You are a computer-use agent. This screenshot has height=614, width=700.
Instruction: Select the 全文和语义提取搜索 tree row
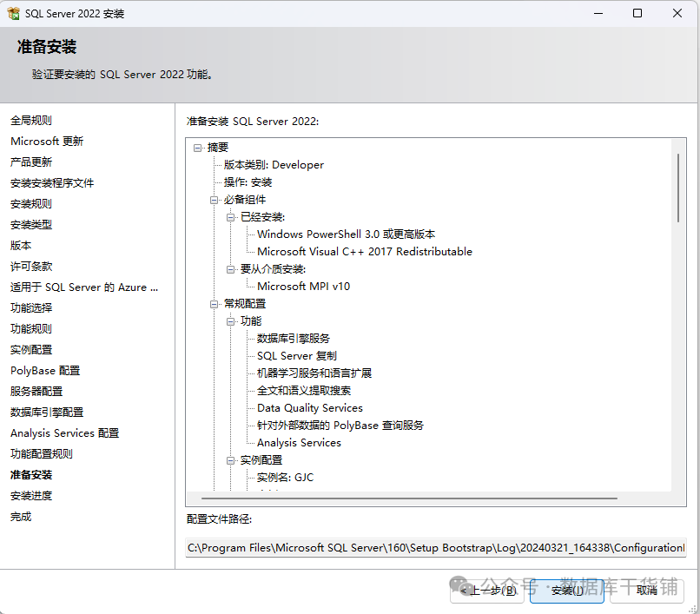tap(304, 391)
